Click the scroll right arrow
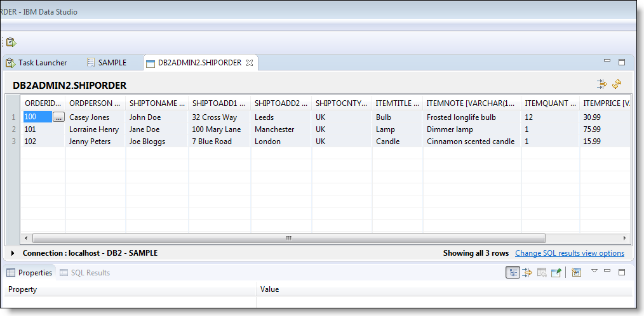The height and width of the screenshot is (316, 644). [625, 238]
